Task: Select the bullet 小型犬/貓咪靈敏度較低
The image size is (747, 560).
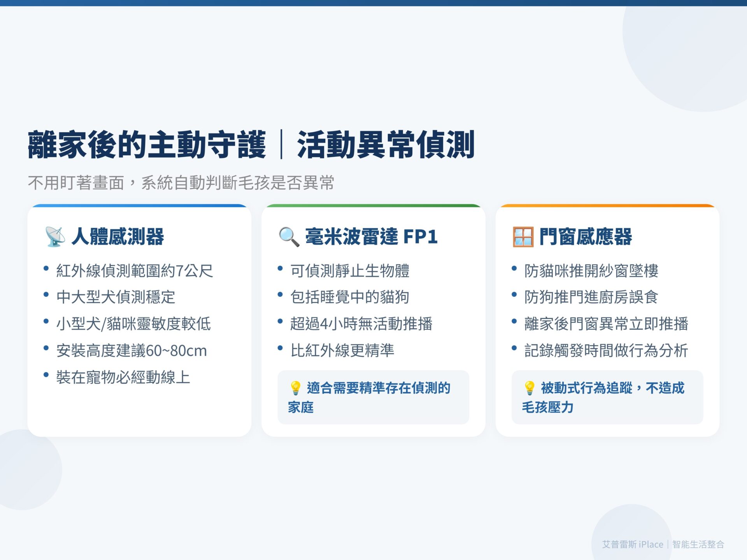Action: pyautogui.click(x=133, y=324)
